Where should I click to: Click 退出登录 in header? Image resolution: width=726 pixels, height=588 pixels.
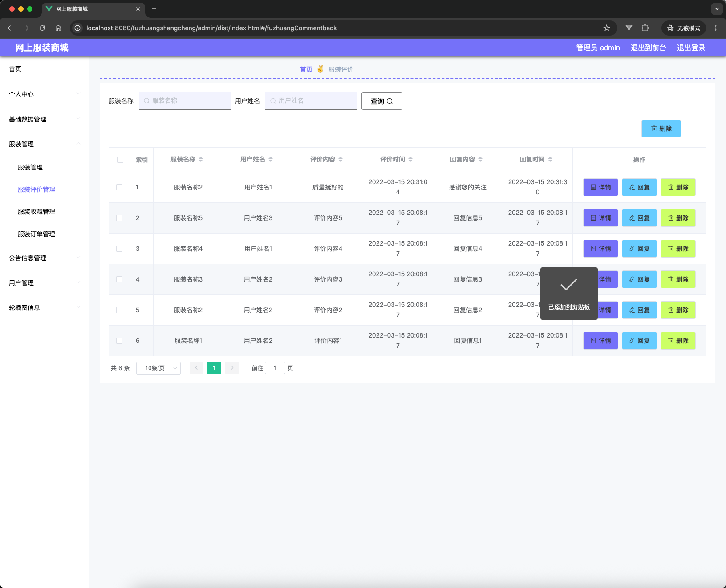point(691,48)
